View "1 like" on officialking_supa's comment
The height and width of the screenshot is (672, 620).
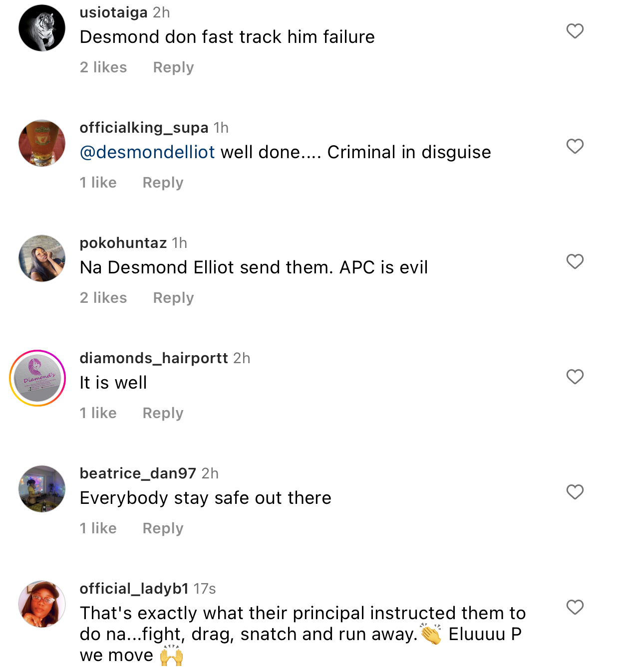(x=98, y=183)
